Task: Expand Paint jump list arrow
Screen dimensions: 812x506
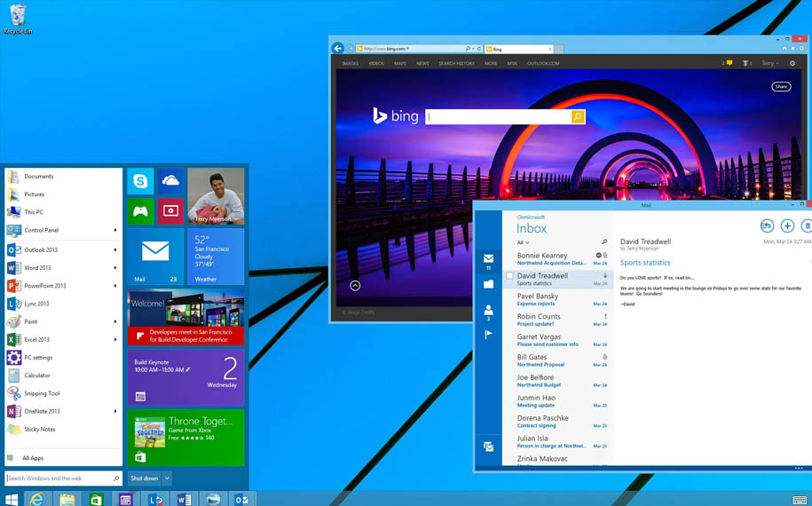Action: click(x=115, y=321)
